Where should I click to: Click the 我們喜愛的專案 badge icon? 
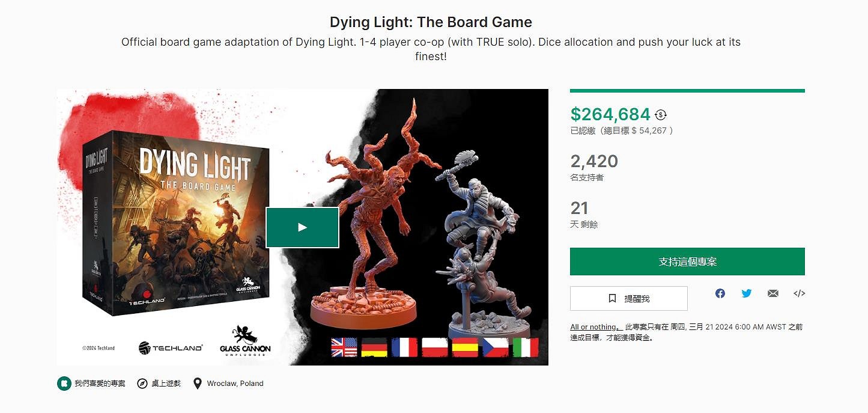[x=64, y=384]
